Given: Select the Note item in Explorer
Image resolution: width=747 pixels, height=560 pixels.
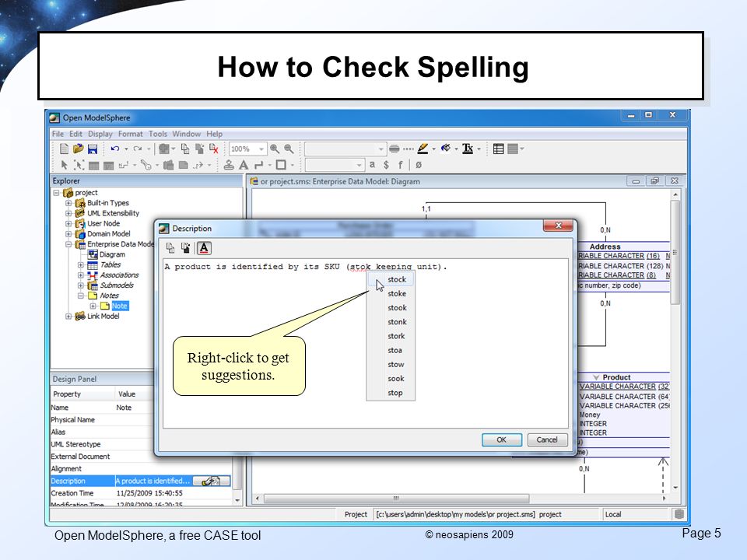Looking at the screenshot, I should pos(120,306).
